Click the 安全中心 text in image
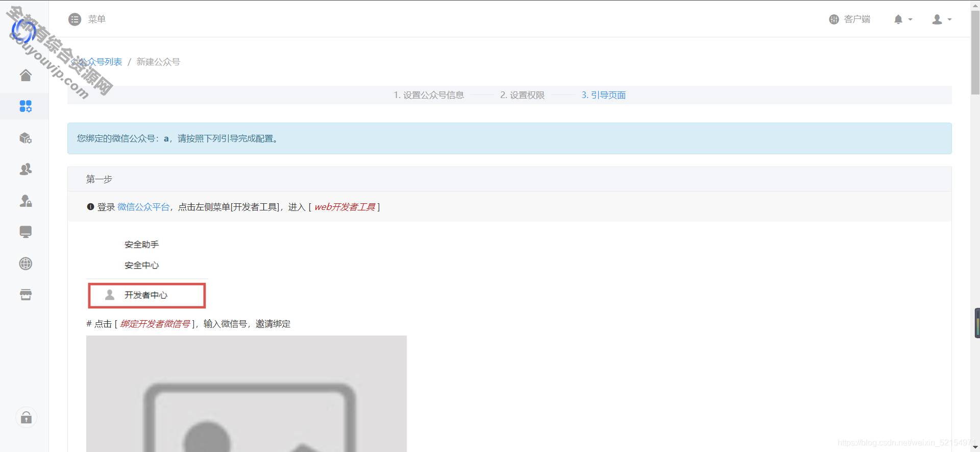The height and width of the screenshot is (452, 980). (x=141, y=265)
